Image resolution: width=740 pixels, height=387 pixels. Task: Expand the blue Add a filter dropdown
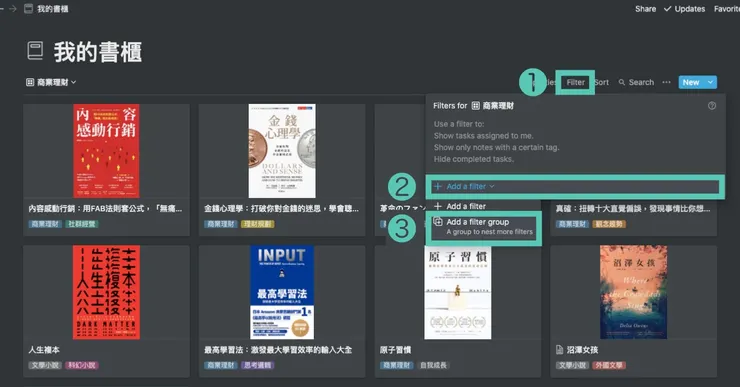(x=464, y=186)
